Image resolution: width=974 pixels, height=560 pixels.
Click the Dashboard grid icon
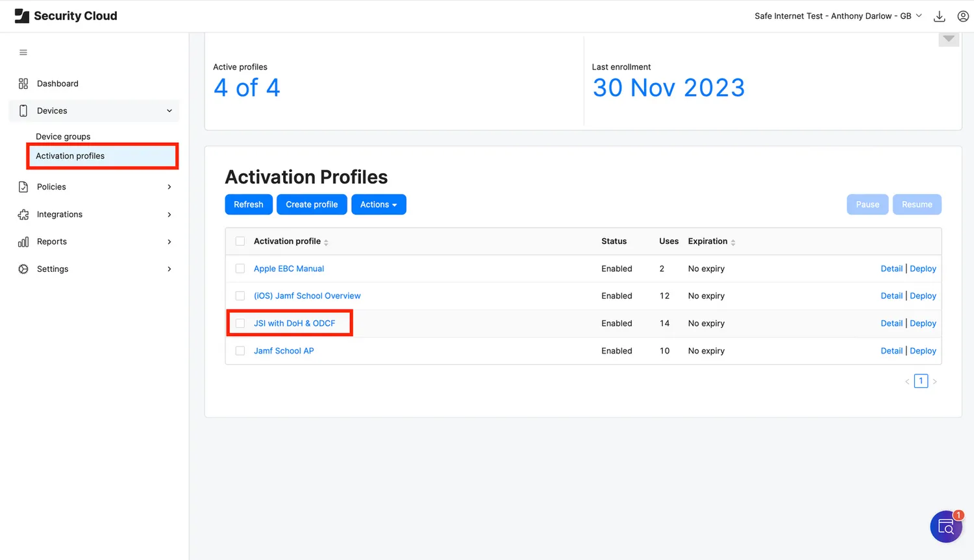(23, 84)
